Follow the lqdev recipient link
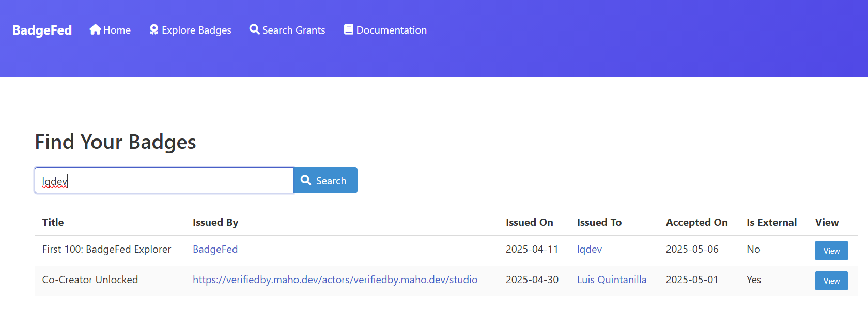This screenshot has height=325, width=868. 589,249
